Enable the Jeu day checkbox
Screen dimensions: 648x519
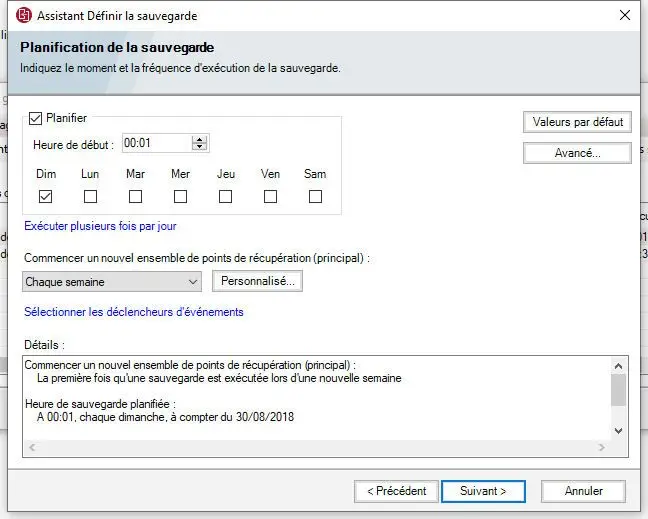225,196
